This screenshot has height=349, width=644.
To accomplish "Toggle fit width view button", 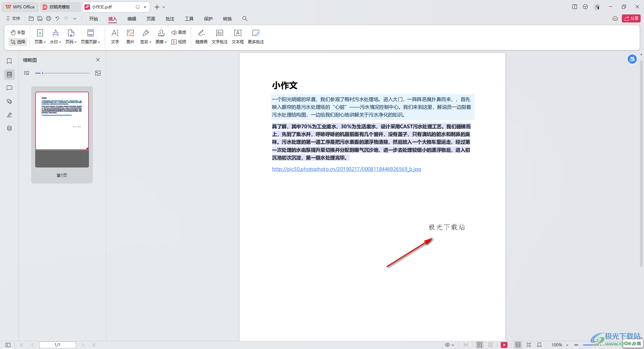I will (x=539, y=345).
